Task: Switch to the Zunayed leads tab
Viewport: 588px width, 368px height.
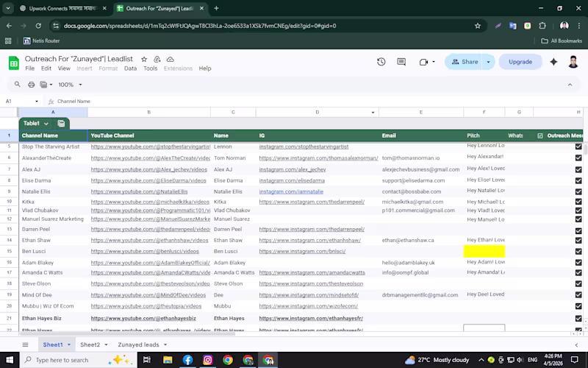Action: pyautogui.click(x=138, y=344)
